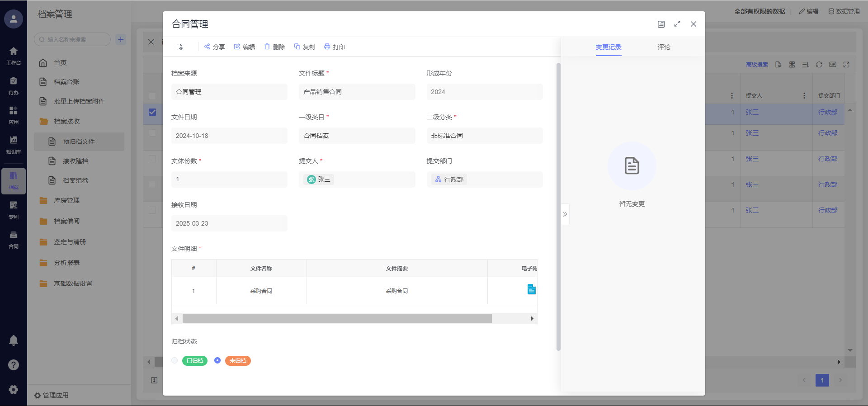Click the Delete trash icon
Viewport: 868px width, 406px height.
267,47
